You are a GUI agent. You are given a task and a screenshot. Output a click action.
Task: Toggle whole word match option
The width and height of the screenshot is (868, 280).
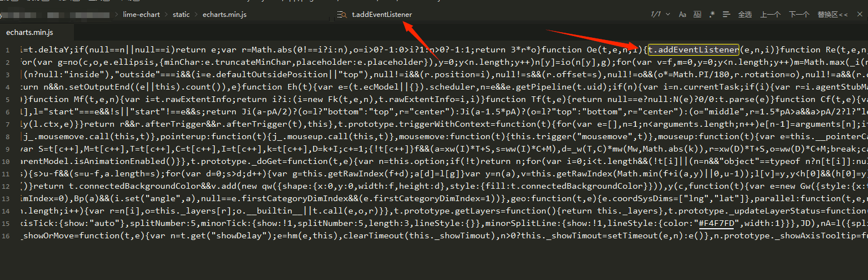pyautogui.click(x=698, y=14)
